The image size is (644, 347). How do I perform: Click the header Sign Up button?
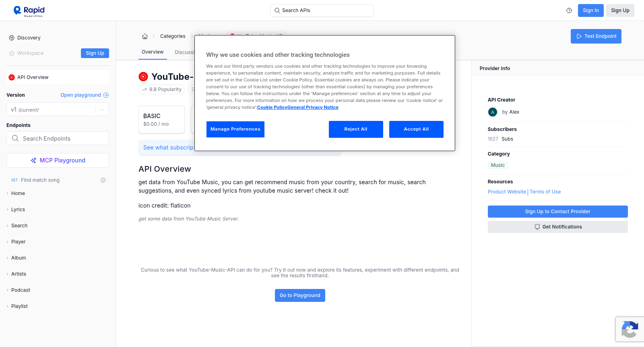pyautogui.click(x=620, y=10)
